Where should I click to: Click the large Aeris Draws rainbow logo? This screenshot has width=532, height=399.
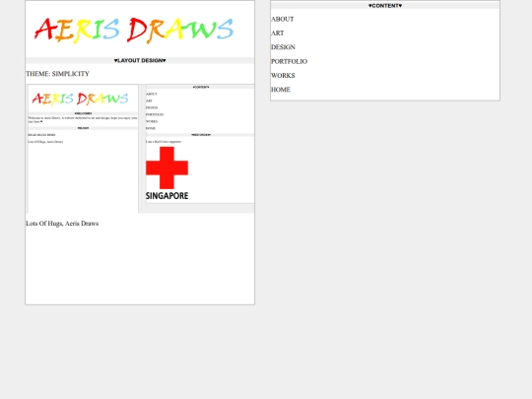[x=134, y=31]
